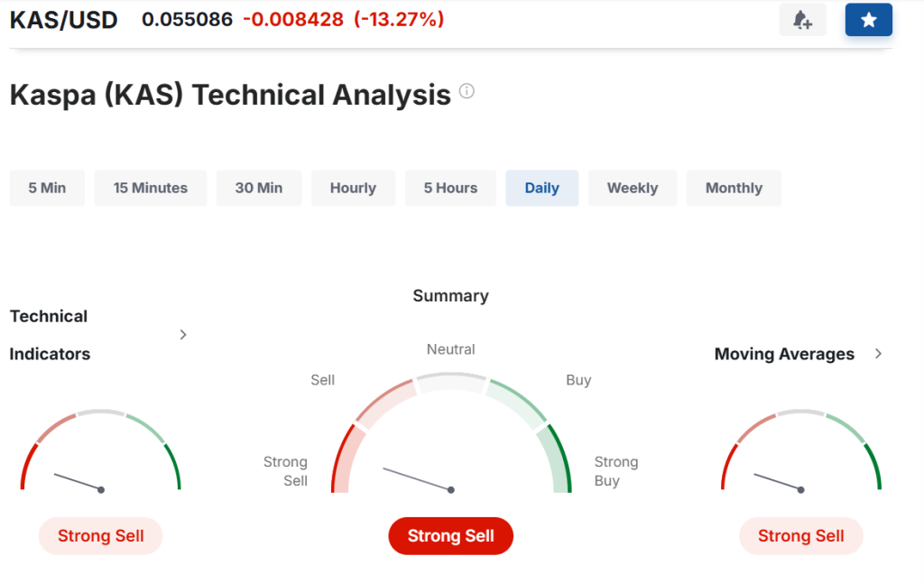Click the Kaspa (KAS) Technical Analysis heading
Screen dimensions: 924x584
click(x=230, y=95)
